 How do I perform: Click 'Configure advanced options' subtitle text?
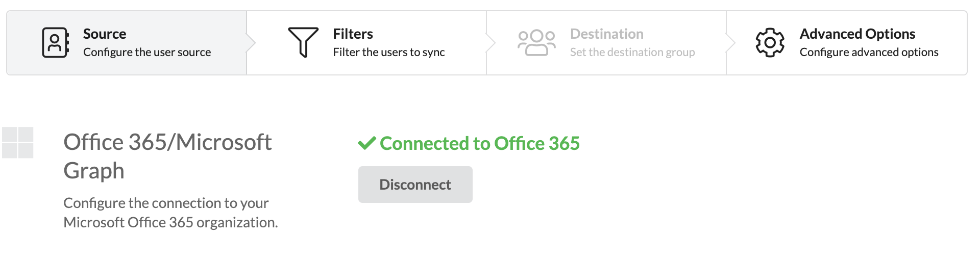(x=869, y=53)
